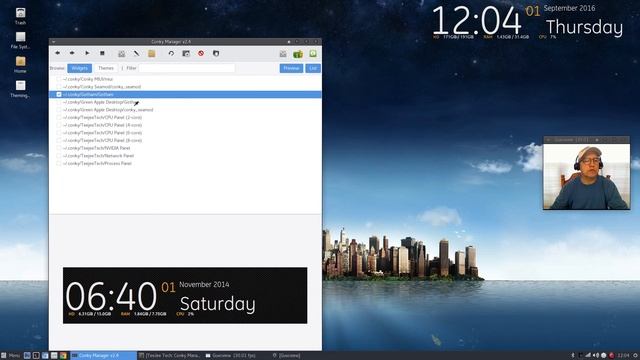Open text editor with pencil icon
This screenshot has width=640, height=360.
coord(136,53)
